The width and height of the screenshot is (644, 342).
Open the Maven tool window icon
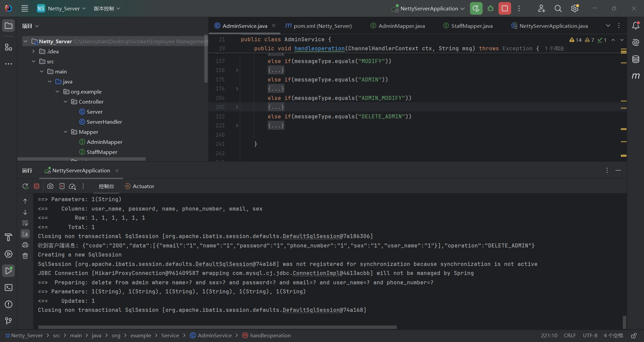(636, 76)
